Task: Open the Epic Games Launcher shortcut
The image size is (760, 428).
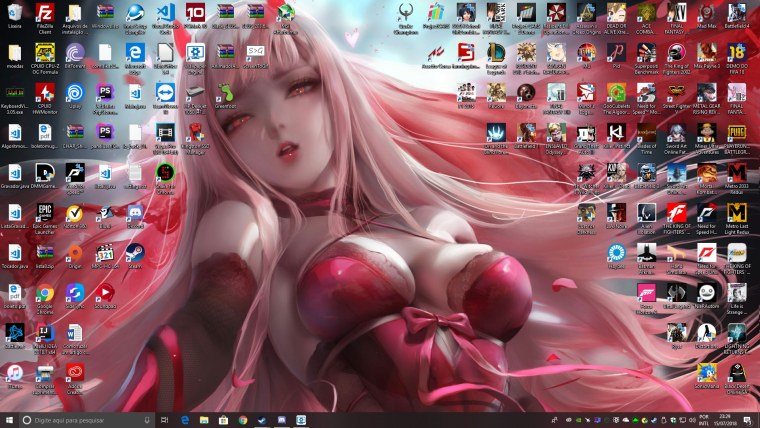Action: (x=44, y=213)
